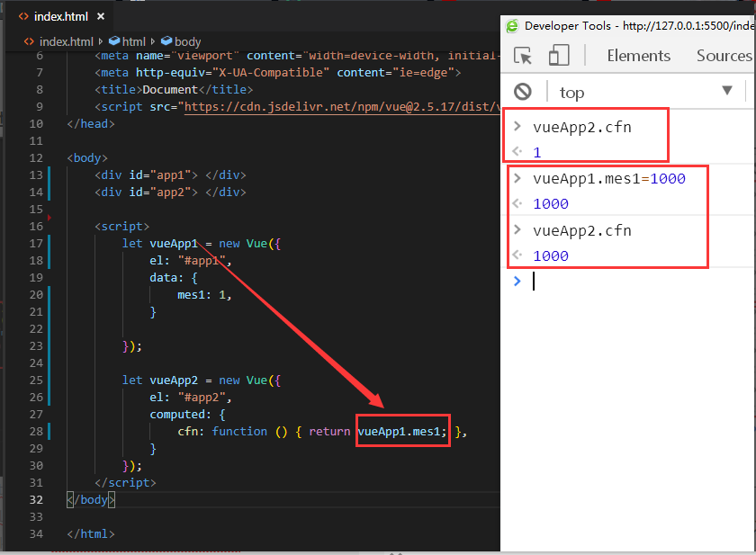Click the opening script tag line 16
The image size is (756, 555).
point(122,227)
